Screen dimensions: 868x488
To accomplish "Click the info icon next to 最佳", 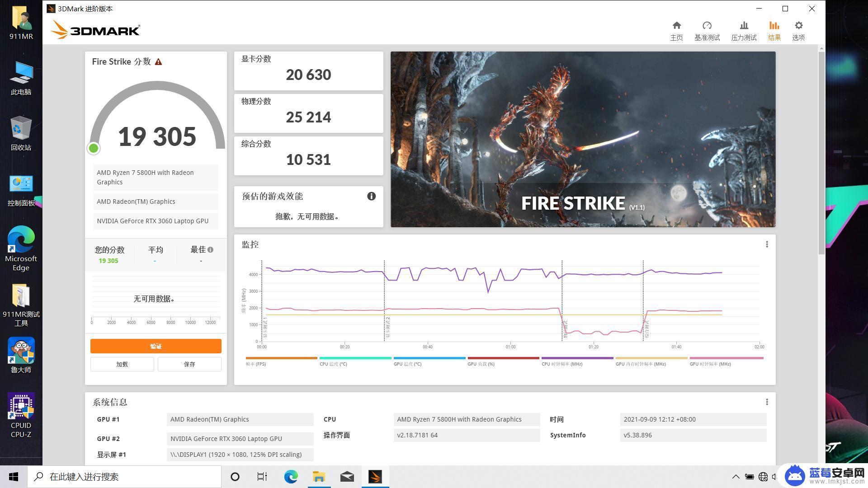I will tap(210, 249).
